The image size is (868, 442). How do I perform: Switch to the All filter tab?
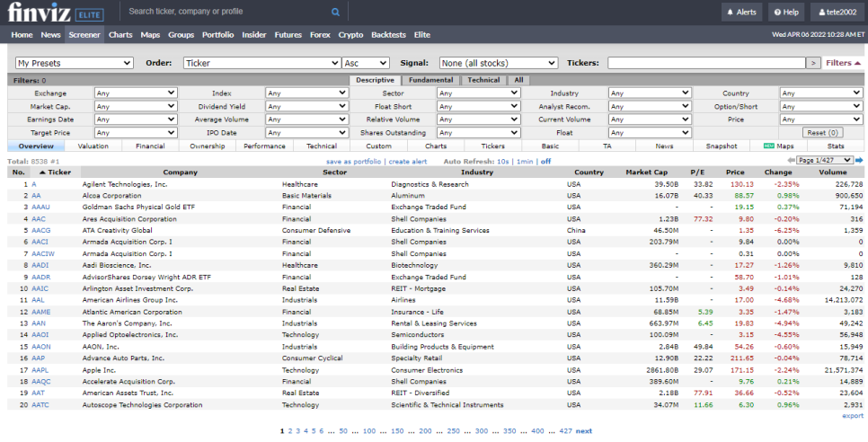pyautogui.click(x=518, y=80)
